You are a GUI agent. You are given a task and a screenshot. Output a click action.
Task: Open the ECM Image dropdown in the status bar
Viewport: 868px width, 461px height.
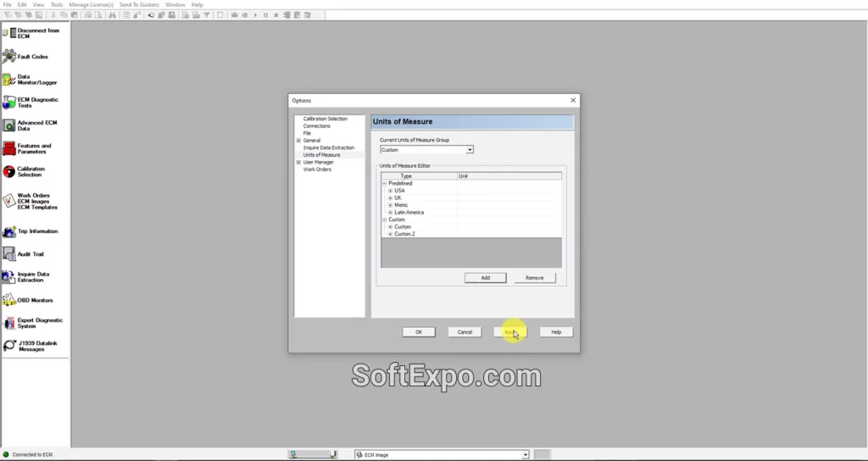526,455
